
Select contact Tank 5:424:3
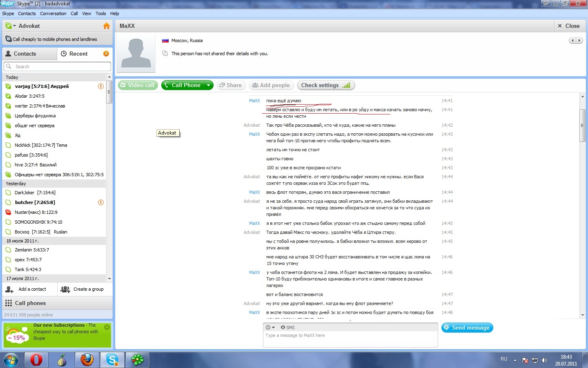tap(54, 269)
